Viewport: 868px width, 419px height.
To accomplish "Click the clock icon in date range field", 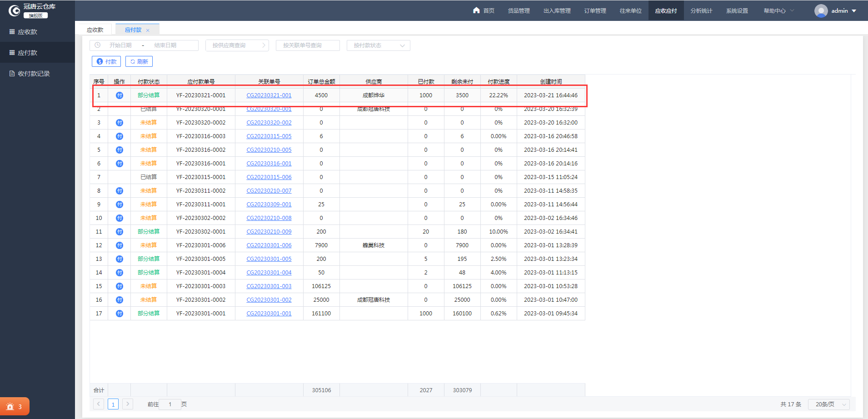I will 97,45.
